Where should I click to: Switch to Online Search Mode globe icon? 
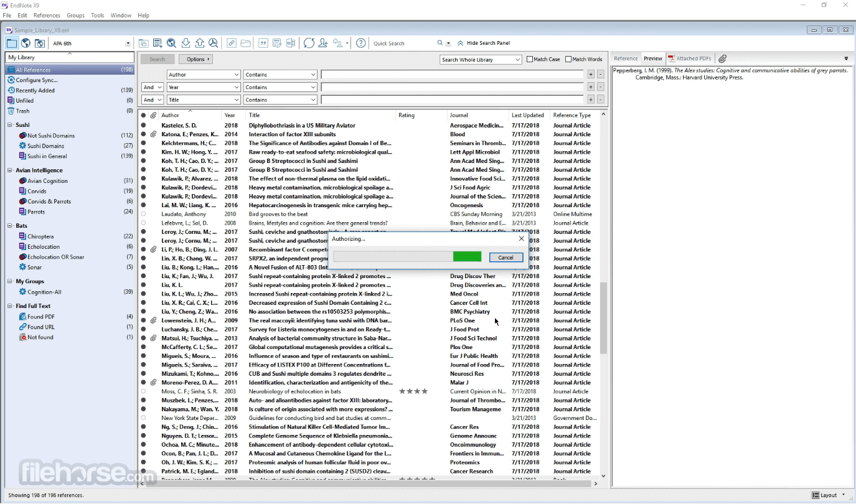(26, 43)
